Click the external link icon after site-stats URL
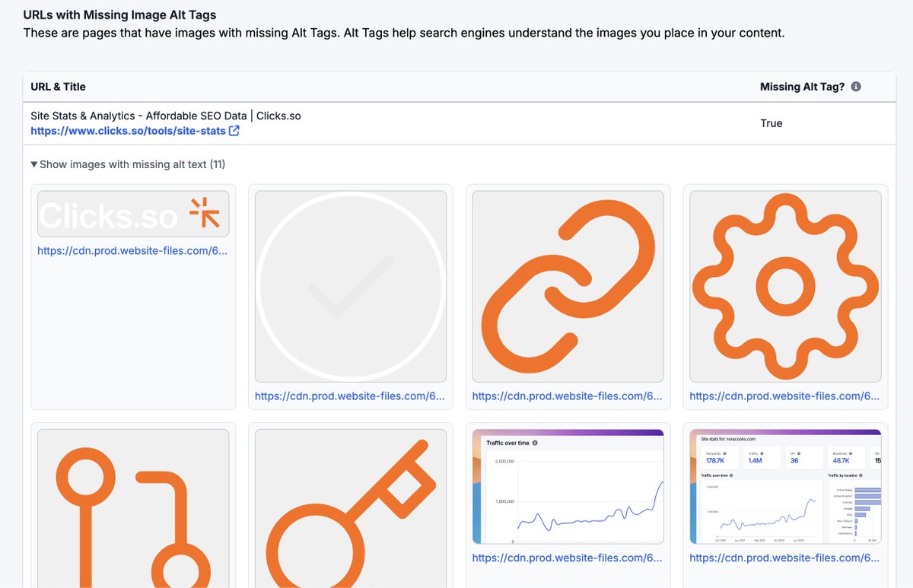The image size is (913, 588). (x=234, y=131)
